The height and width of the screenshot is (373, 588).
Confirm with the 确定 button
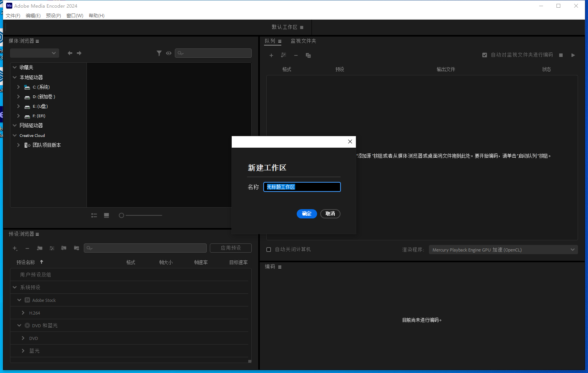(x=307, y=214)
